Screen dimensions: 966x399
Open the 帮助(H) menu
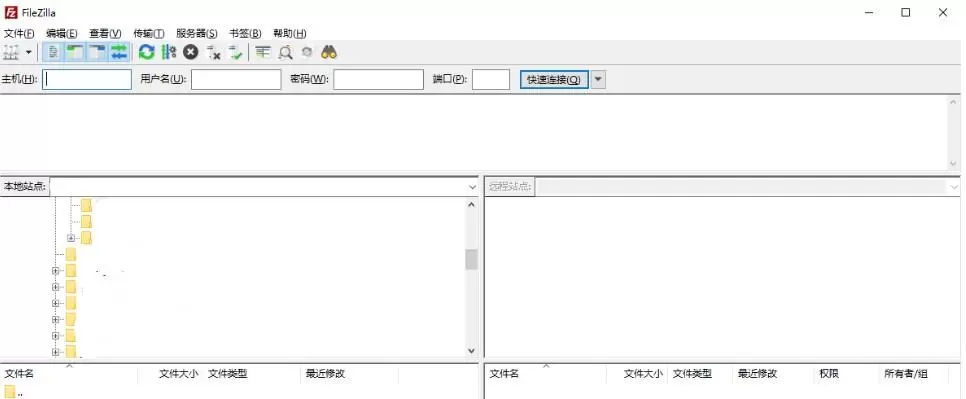290,33
